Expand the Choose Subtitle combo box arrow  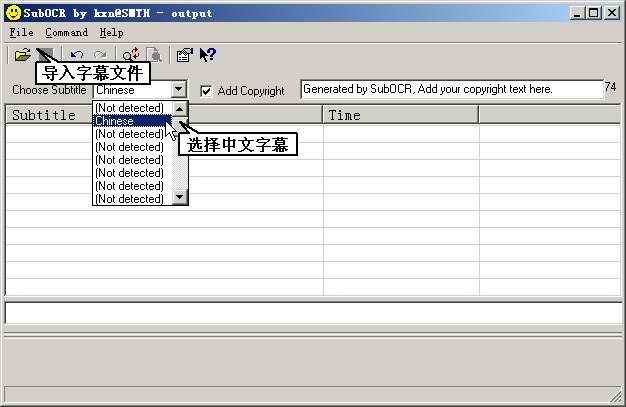pos(178,90)
